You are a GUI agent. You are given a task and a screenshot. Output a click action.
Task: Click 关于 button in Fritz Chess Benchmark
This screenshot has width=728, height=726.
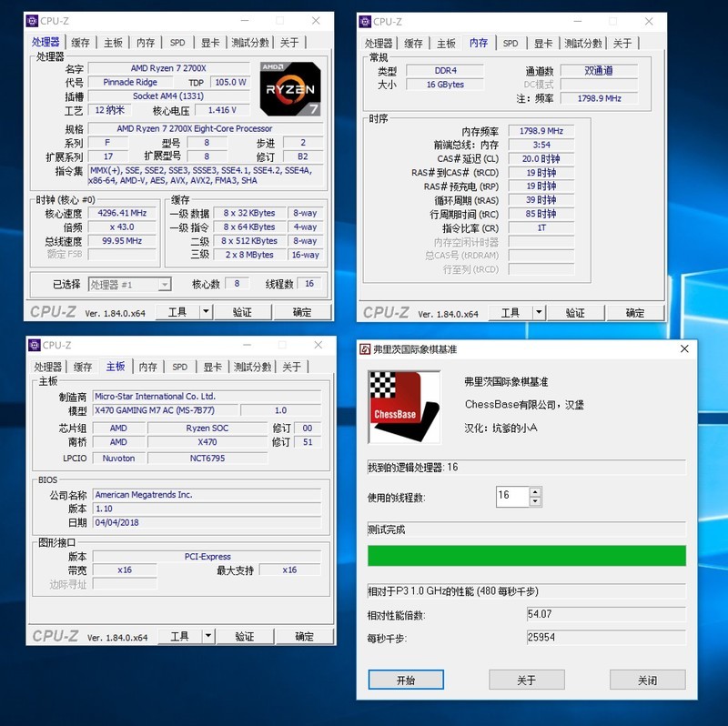pyautogui.click(x=527, y=680)
